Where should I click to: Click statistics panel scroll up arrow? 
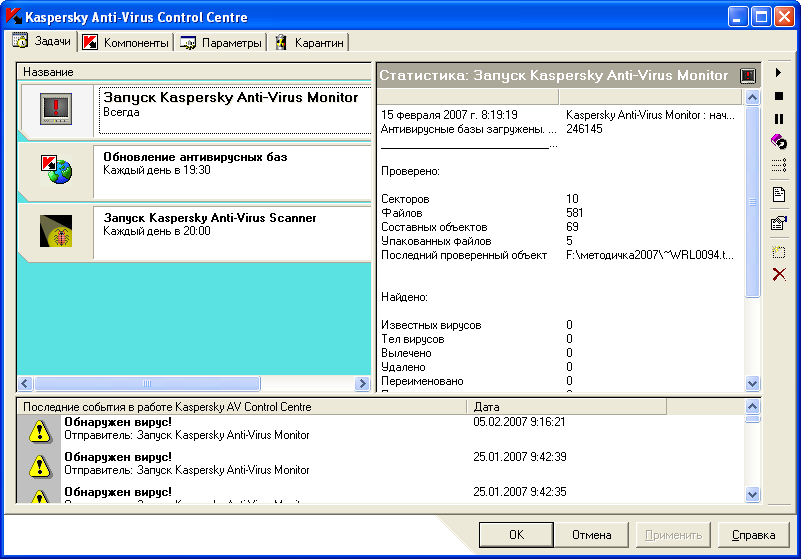click(752, 97)
